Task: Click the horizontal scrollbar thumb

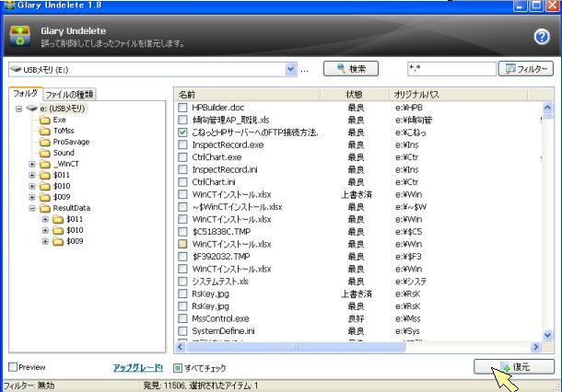Action: [x=296, y=347]
